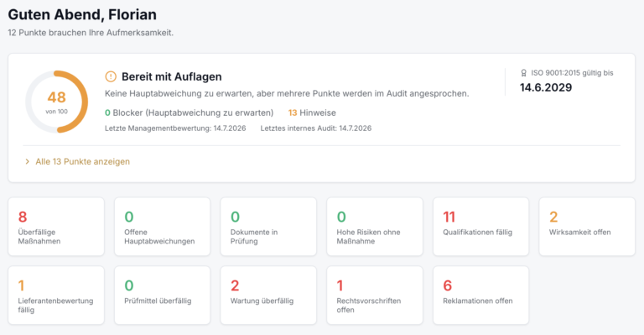Open the Prüfmittel überfällig card
This screenshot has height=335, width=644.
point(162,296)
